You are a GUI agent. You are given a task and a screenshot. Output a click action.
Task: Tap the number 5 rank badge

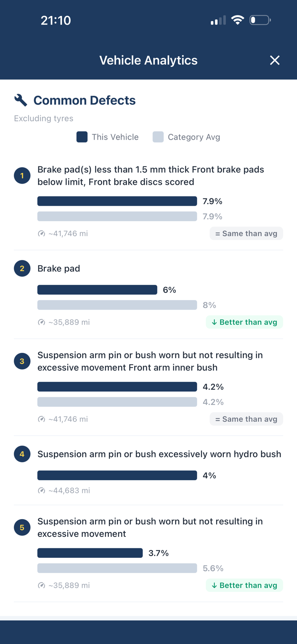point(22,528)
